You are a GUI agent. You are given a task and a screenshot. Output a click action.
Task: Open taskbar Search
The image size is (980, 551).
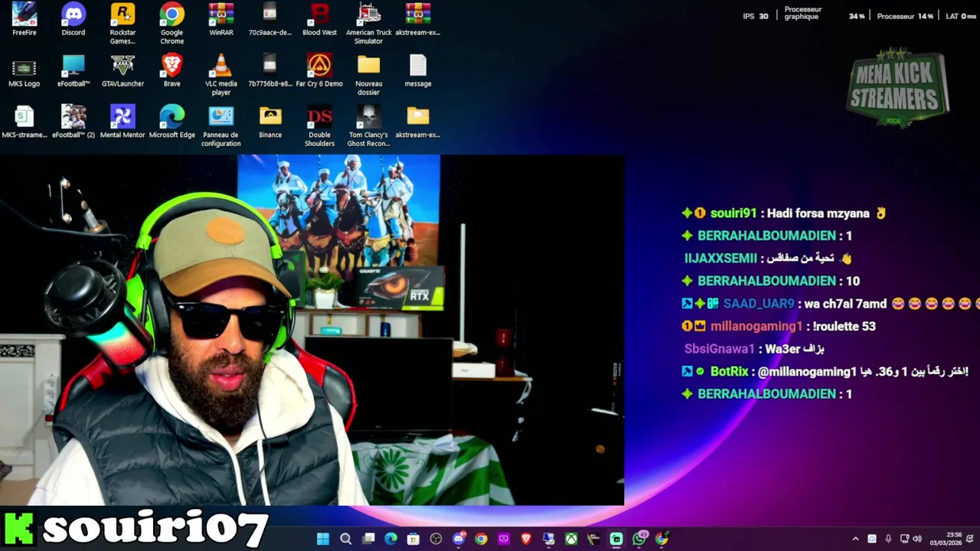click(345, 539)
